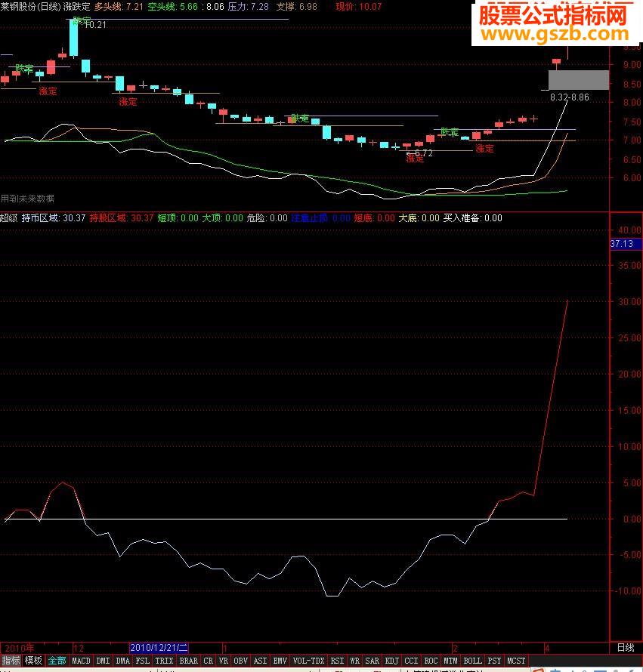The height and width of the screenshot is (672, 643).
Task: Switch to the SAR indicator
Action: [372, 661]
